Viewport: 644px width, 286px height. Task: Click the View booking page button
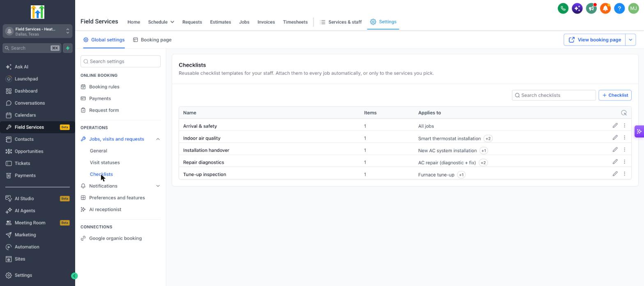(595, 40)
